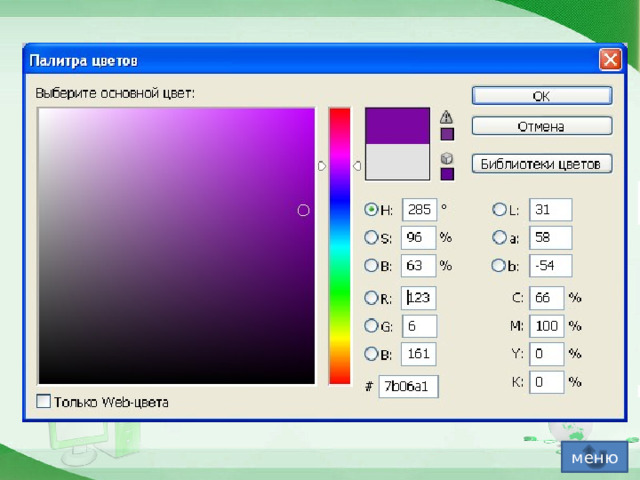
Task: Click the R field showing 123
Action: click(x=418, y=298)
